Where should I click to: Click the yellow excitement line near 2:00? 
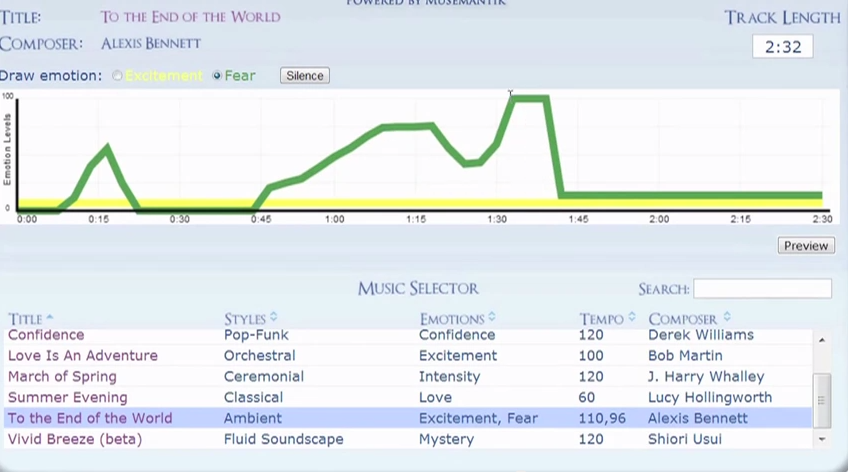659,203
